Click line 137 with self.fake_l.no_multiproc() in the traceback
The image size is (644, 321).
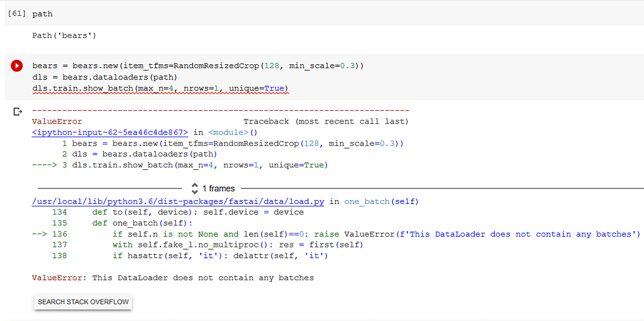click(x=208, y=245)
